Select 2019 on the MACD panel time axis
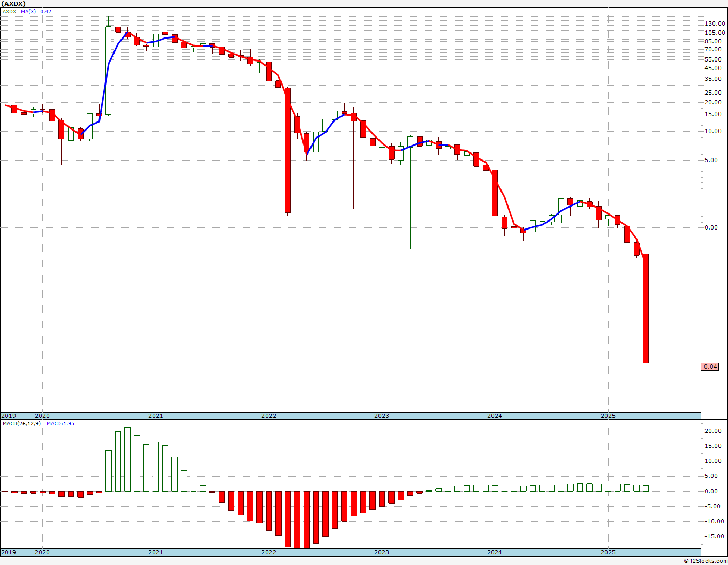 click(x=8, y=552)
